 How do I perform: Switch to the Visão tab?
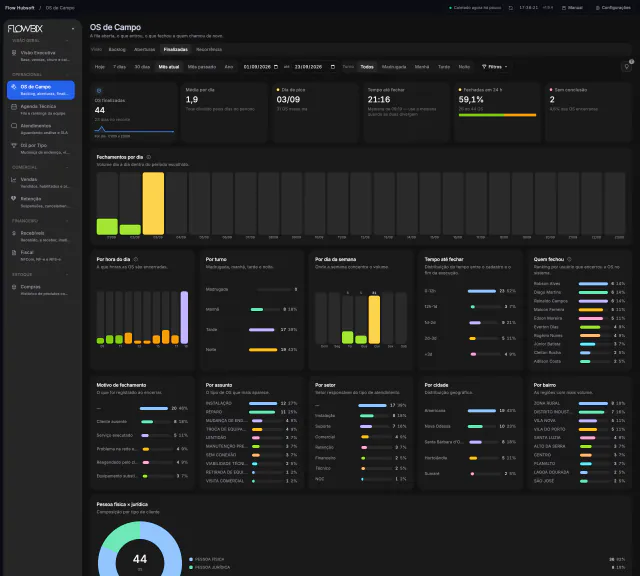[x=96, y=49]
